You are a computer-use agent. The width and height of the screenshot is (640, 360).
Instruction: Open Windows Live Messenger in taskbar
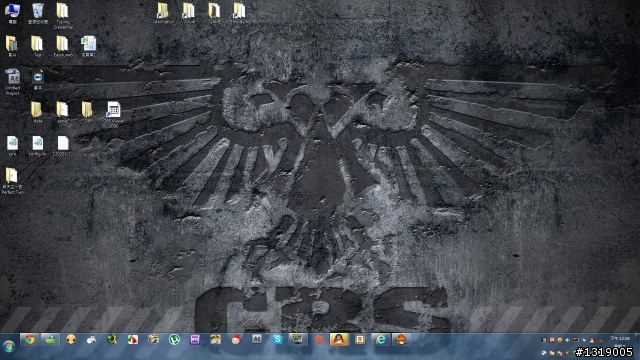(50, 339)
